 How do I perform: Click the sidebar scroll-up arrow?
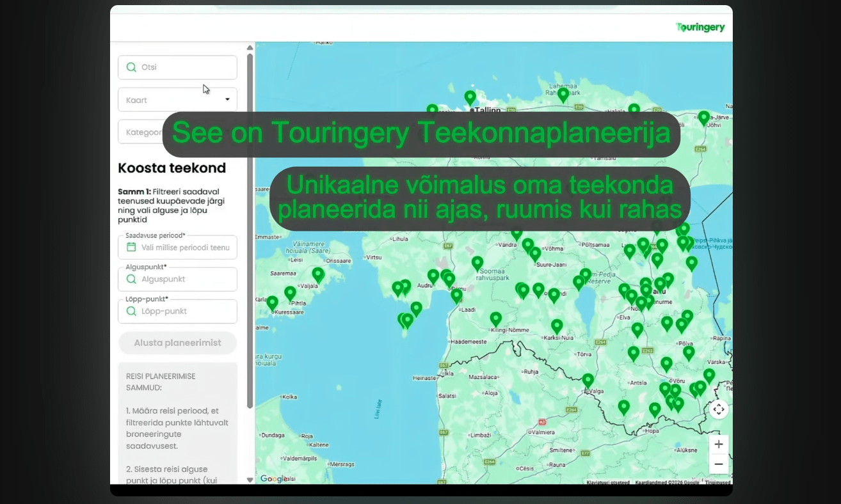click(x=250, y=47)
